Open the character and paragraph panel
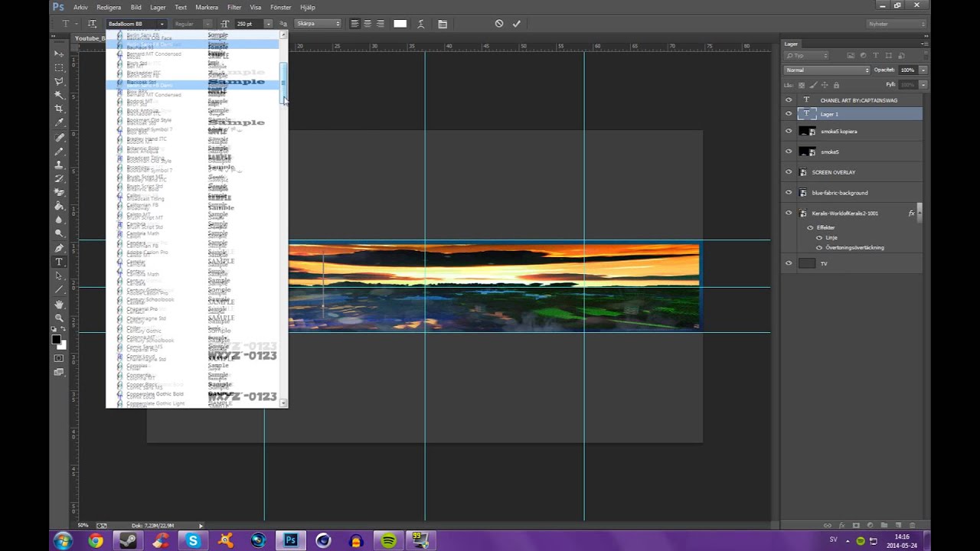 click(x=443, y=24)
